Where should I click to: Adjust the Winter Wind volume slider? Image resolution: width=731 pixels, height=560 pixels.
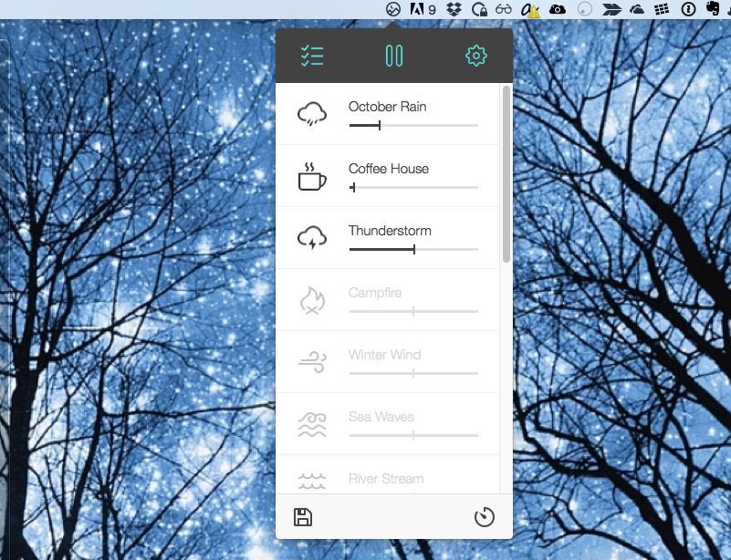pos(413,373)
